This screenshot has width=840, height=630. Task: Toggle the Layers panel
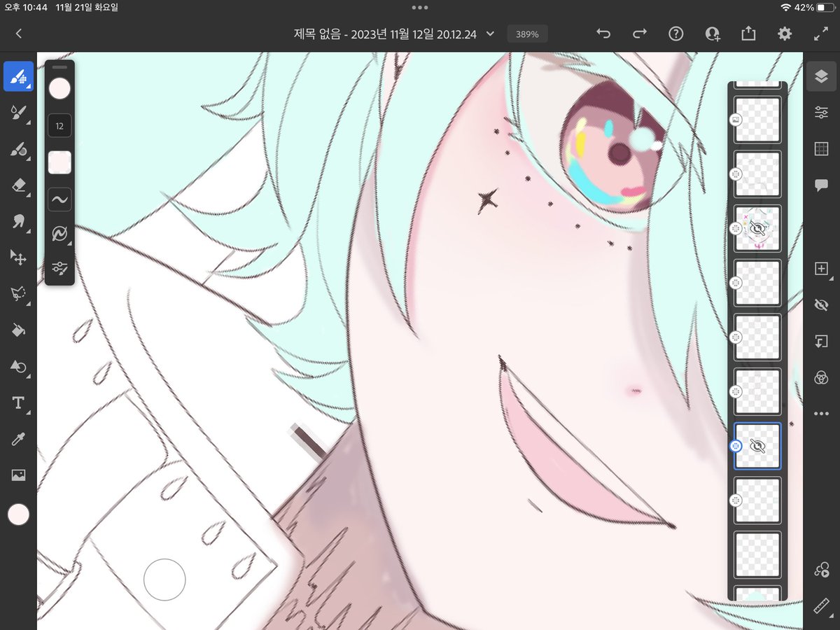pyautogui.click(x=822, y=76)
